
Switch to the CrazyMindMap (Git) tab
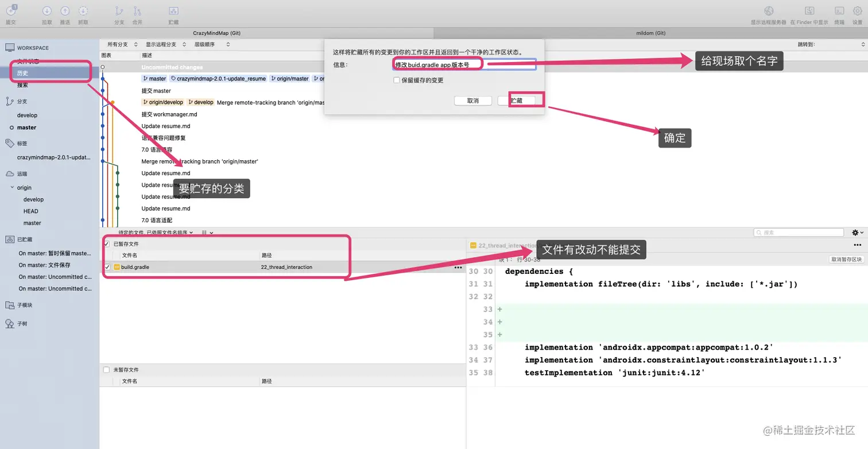tap(217, 33)
